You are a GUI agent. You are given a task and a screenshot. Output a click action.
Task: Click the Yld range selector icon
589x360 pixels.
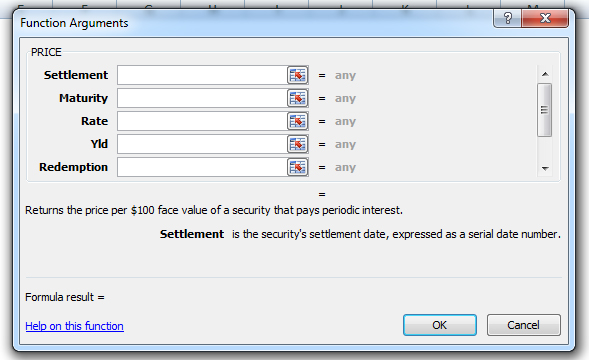pyautogui.click(x=298, y=144)
